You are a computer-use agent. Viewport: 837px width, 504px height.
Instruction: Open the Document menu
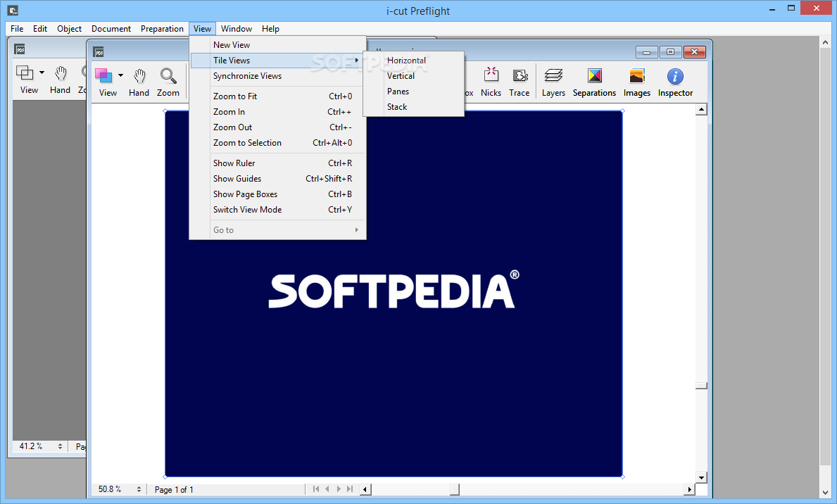pyautogui.click(x=111, y=29)
